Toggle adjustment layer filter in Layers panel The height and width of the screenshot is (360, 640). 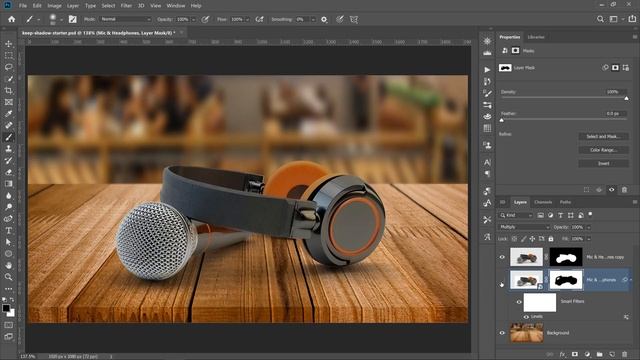click(x=550, y=215)
